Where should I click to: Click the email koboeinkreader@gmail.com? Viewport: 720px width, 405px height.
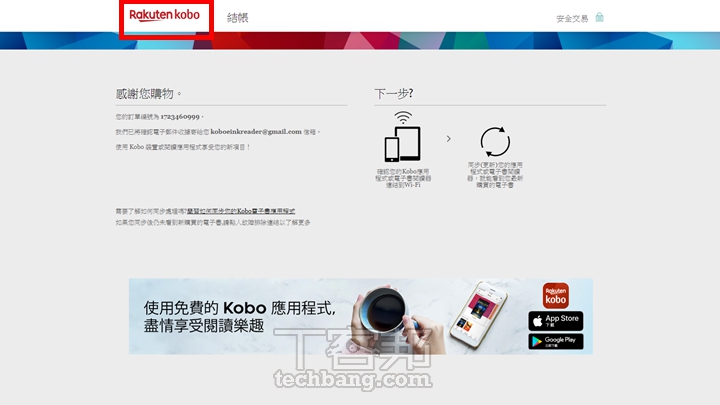(256, 132)
